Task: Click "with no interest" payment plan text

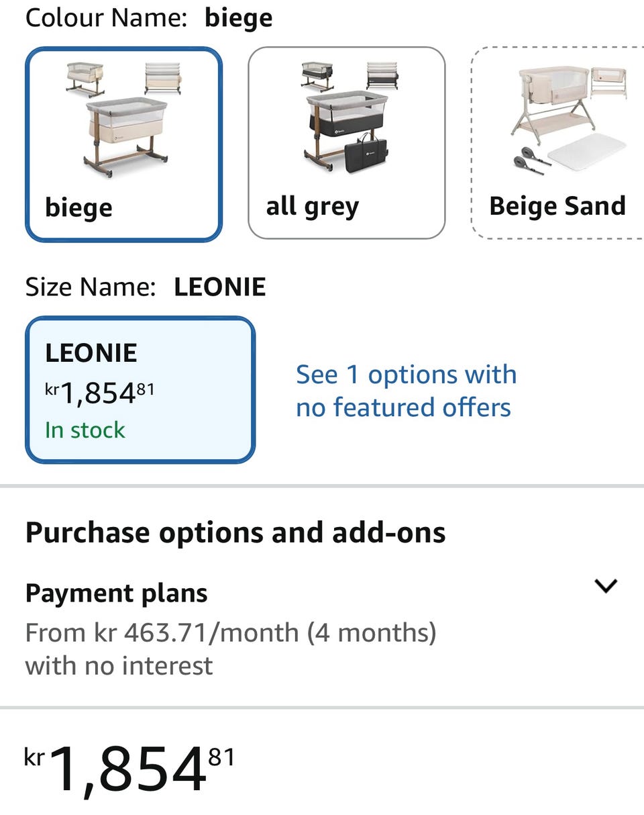Action: coord(119,666)
